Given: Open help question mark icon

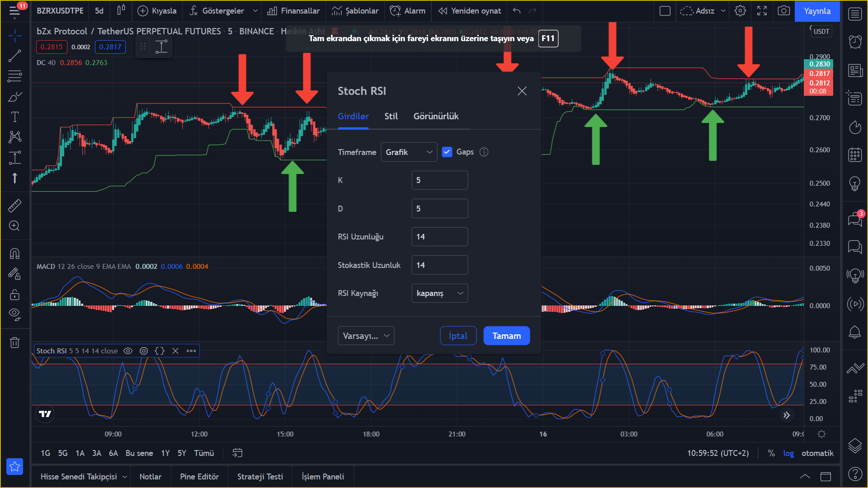Looking at the screenshot, I should [855, 474].
